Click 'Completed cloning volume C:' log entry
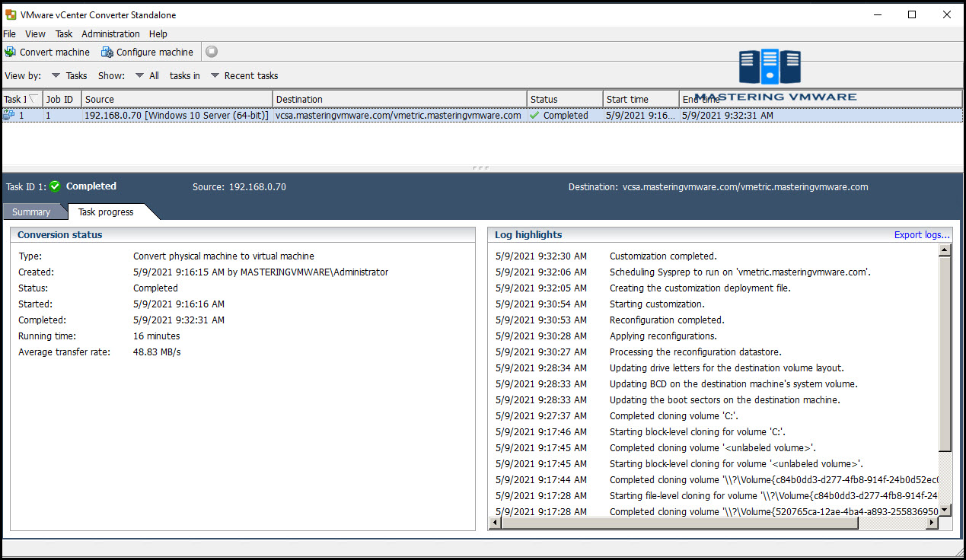 [x=674, y=416]
